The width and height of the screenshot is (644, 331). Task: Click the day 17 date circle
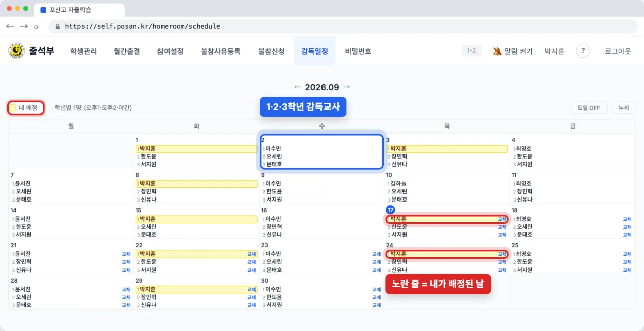pos(390,210)
